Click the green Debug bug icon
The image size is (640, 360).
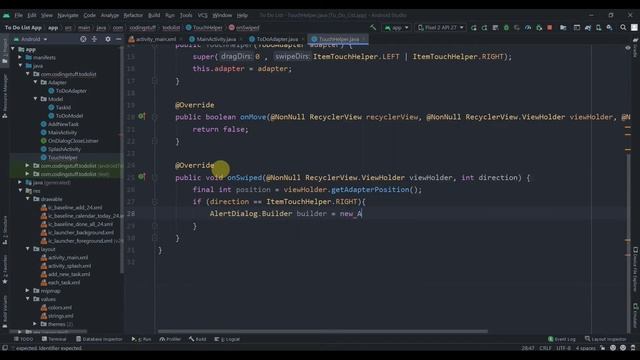pyautogui.click(x=506, y=28)
